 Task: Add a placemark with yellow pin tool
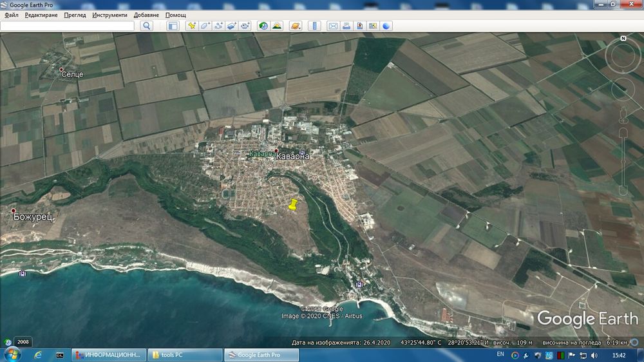pyautogui.click(x=192, y=26)
